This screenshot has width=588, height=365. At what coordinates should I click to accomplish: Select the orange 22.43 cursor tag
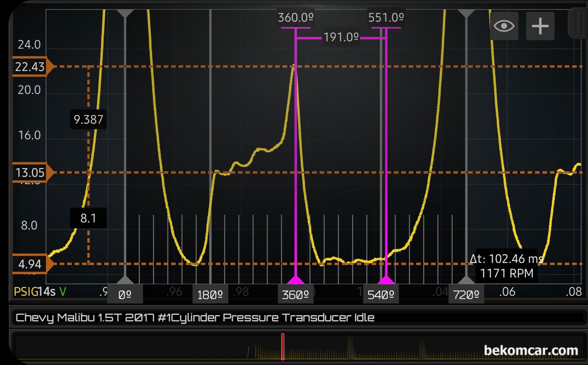pos(30,67)
